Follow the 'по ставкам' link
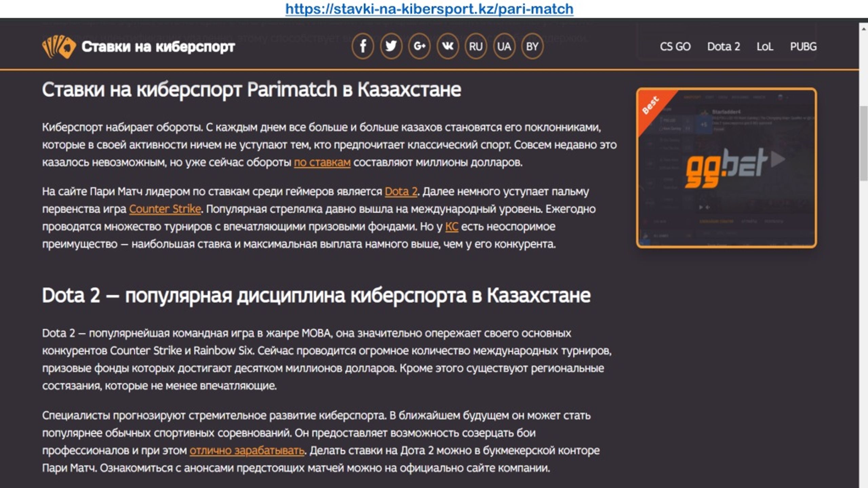 coord(322,162)
